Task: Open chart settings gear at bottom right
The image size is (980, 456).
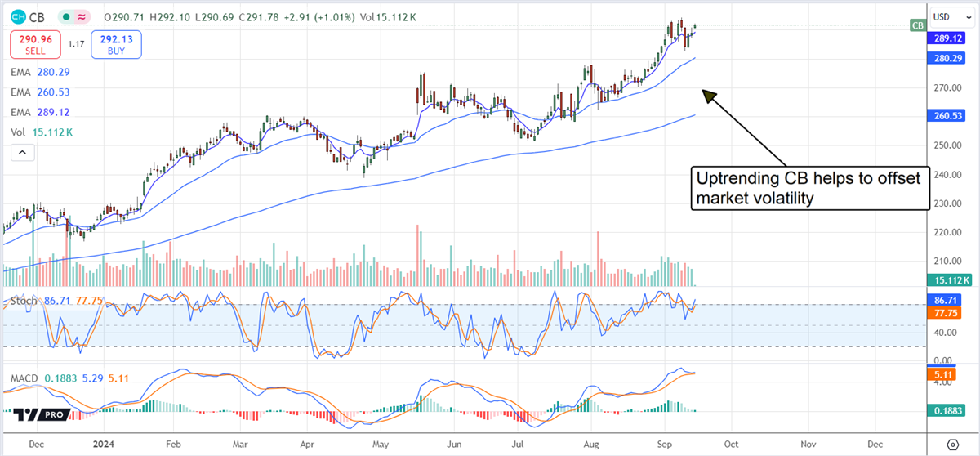Action: click(951, 444)
